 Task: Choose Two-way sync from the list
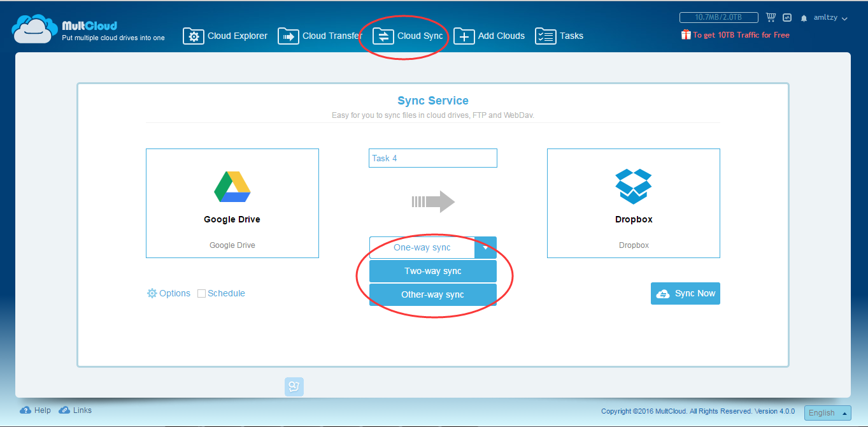click(433, 271)
